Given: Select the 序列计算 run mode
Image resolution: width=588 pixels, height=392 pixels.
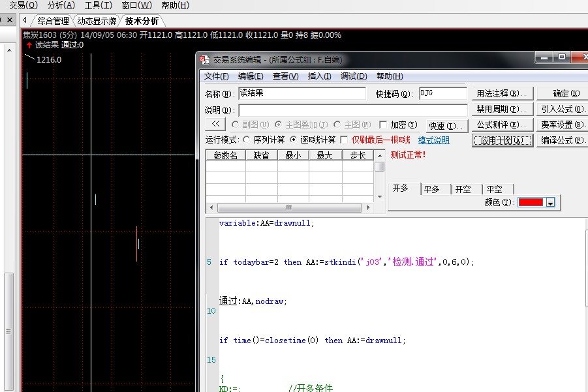Looking at the screenshot, I should pos(246,140).
